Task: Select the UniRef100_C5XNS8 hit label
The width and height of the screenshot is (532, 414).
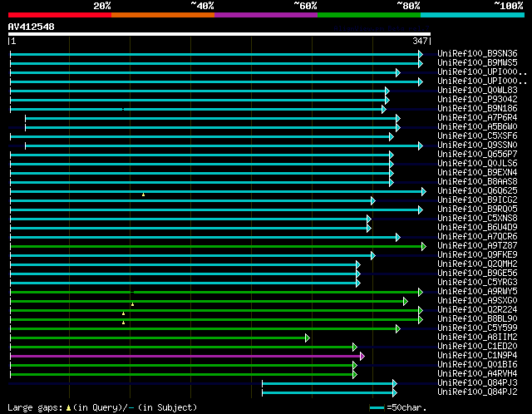Action: click(x=477, y=219)
